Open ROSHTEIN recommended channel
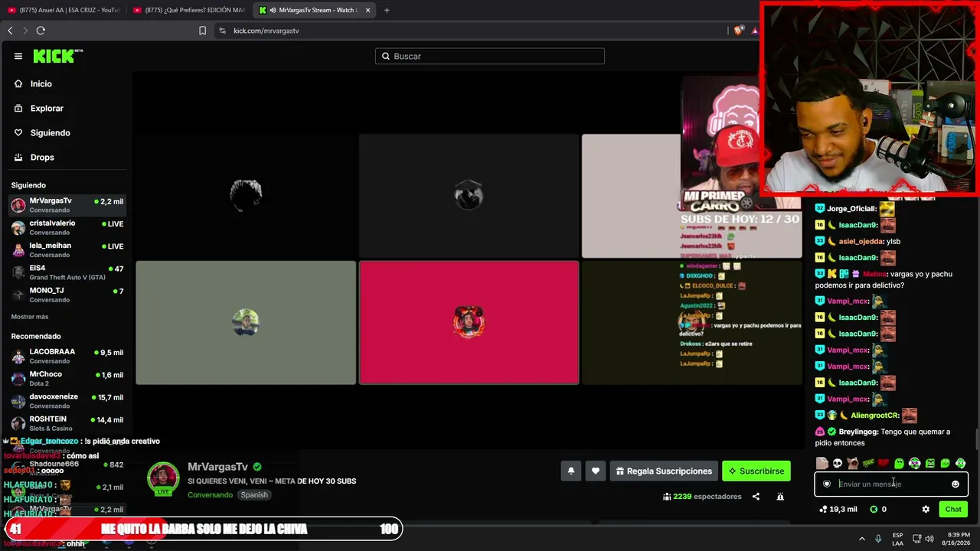The height and width of the screenshot is (551, 980). [67, 423]
